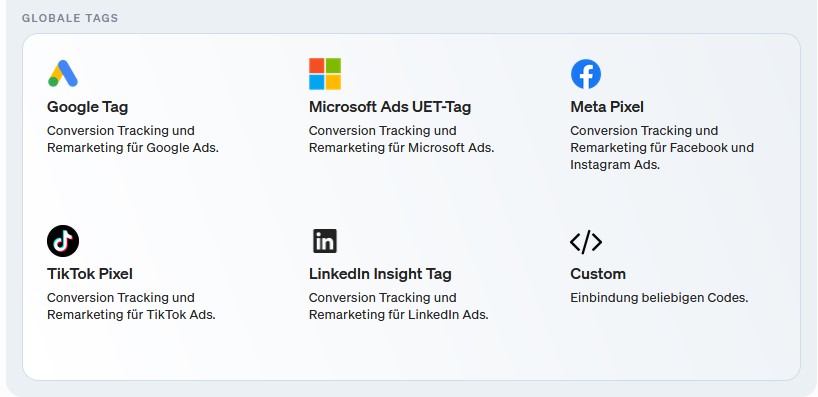Screen dimensions: 818x397
Task: Click the Microsoft four-square logo icon
Action: (x=324, y=74)
